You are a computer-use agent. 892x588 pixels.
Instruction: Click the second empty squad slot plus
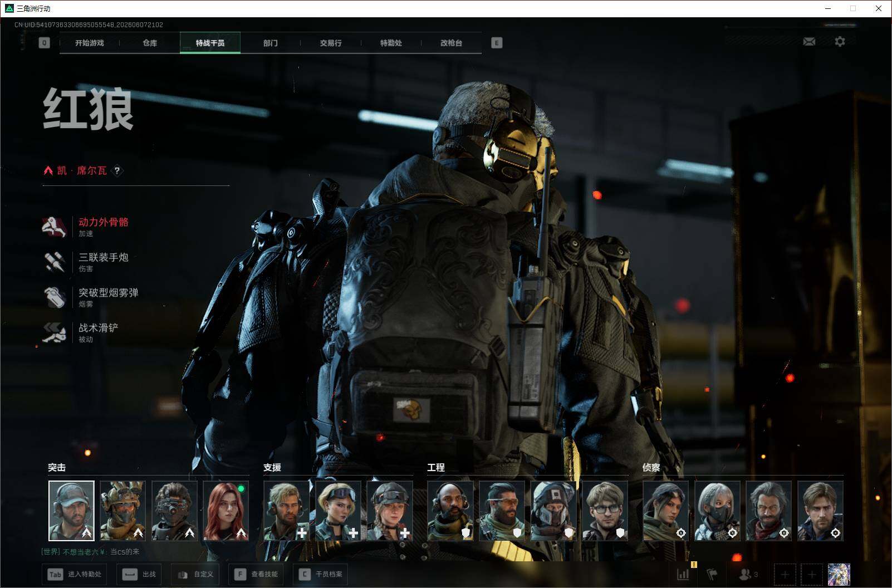(x=811, y=574)
